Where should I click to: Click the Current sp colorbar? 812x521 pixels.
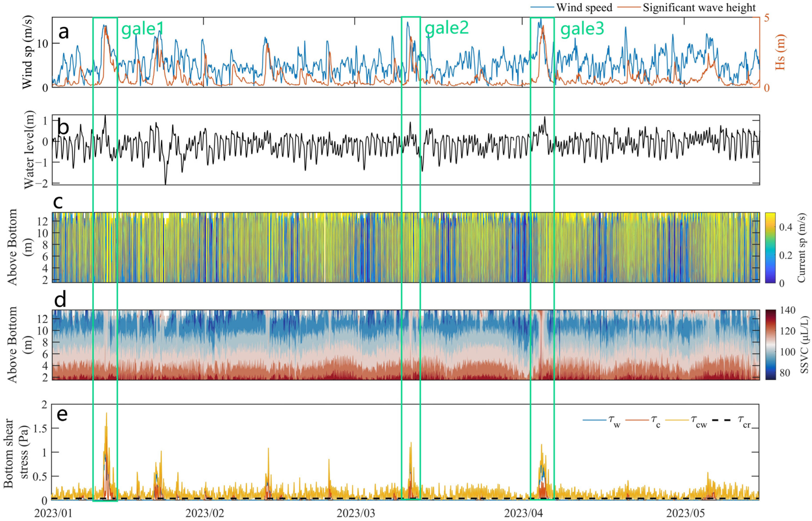[x=770, y=247]
